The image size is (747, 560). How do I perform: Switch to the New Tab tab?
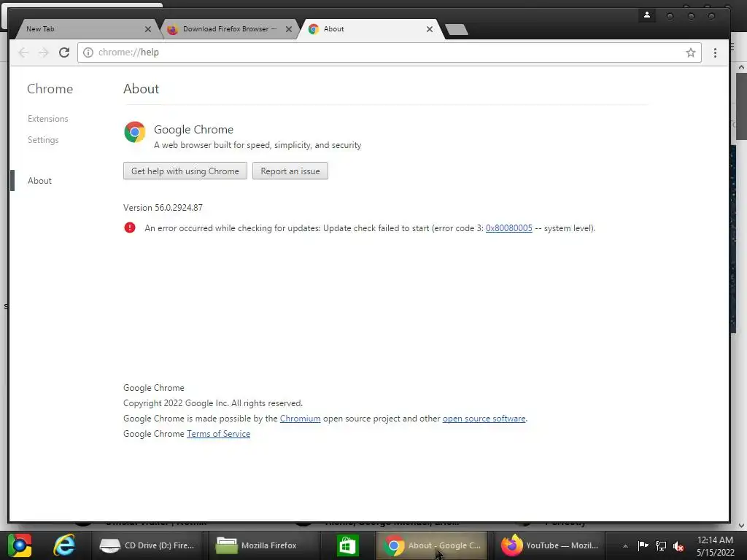tap(86, 29)
